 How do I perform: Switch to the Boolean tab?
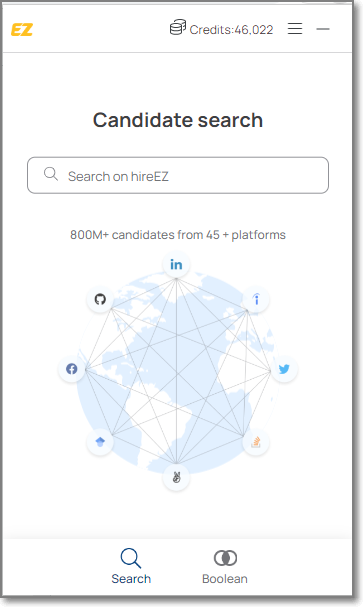click(225, 566)
